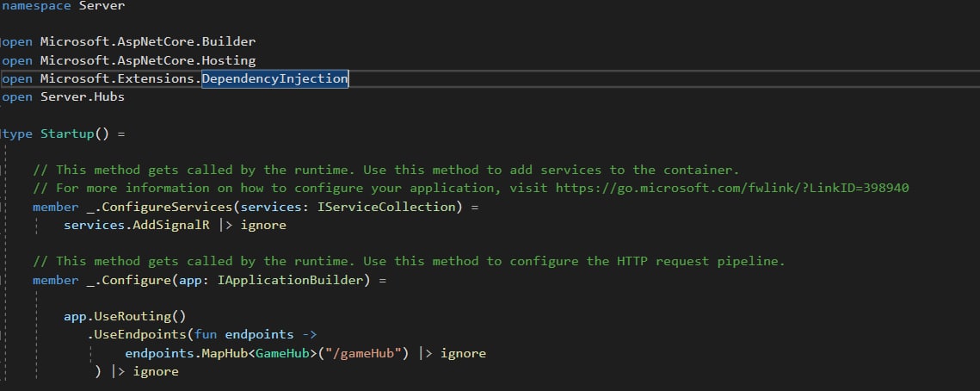Click ignore after services.AddSignalR

pyautogui.click(x=263, y=226)
